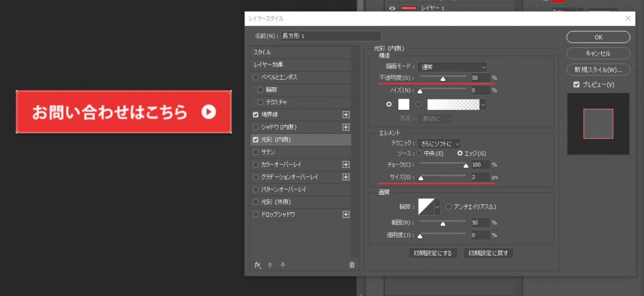Image resolution: width=644 pixels, height=296 pixels.
Task: Delete the effect with the trash icon
Action: click(x=352, y=265)
